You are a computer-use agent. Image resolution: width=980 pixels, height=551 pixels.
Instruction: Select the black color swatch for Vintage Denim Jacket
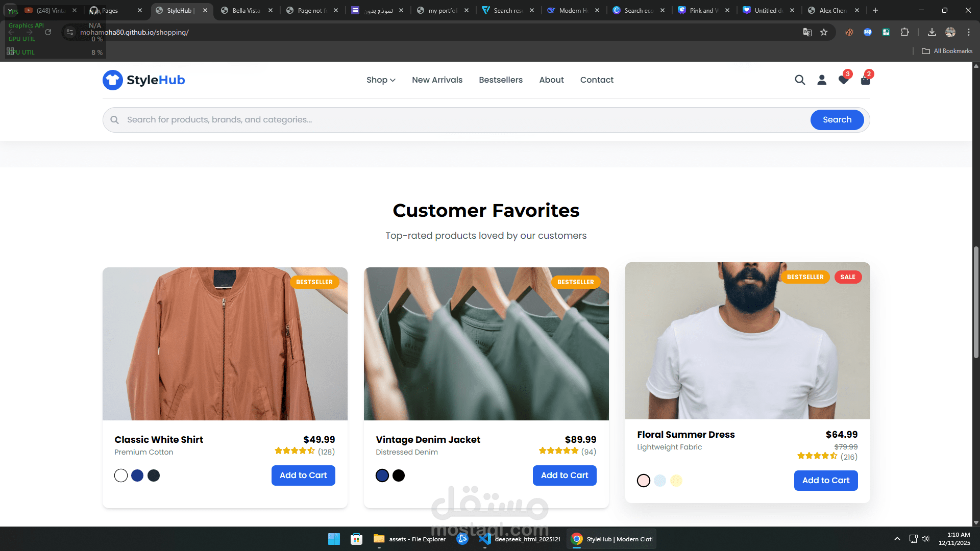tap(399, 475)
